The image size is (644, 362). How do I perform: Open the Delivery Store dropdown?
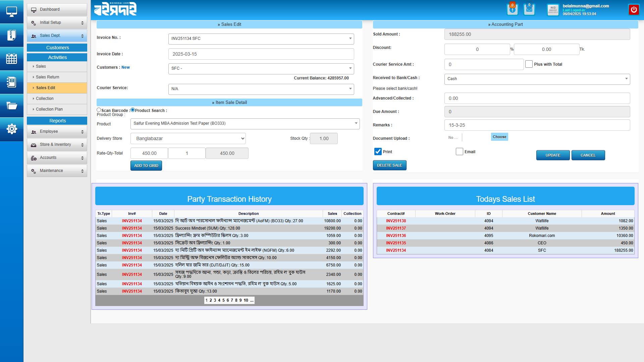pyautogui.click(x=188, y=138)
